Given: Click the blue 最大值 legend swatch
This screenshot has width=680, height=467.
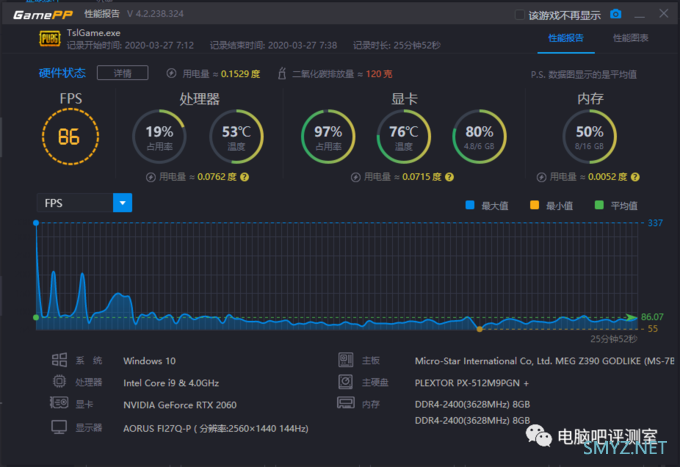Looking at the screenshot, I should point(470,205).
